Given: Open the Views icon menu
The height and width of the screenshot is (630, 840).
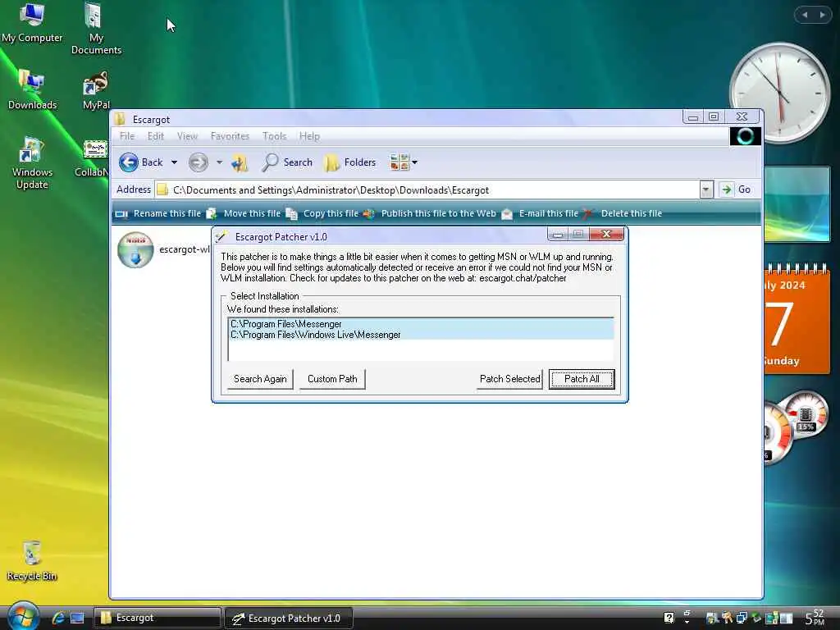Looking at the screenshot, I should coord(404,162).
